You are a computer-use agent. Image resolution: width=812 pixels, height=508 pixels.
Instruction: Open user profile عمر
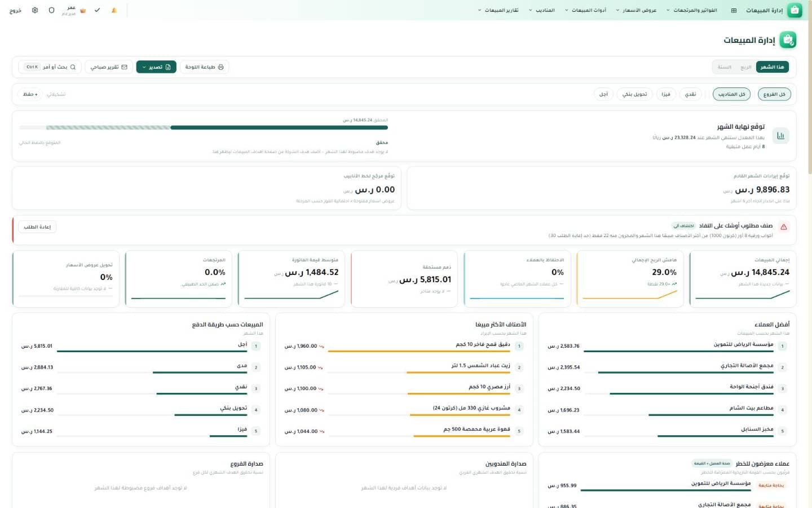point(69,10)
